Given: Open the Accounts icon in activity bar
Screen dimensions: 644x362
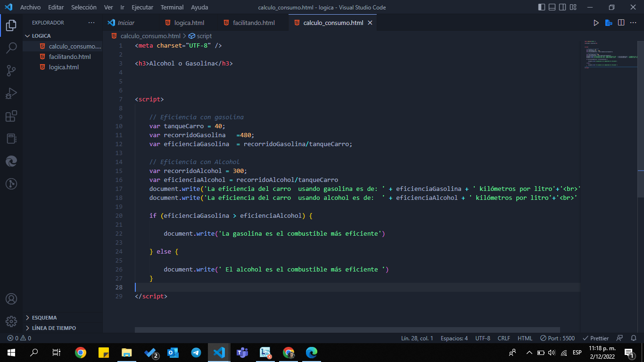Looking at the screenshot, I should click(11, 299).
